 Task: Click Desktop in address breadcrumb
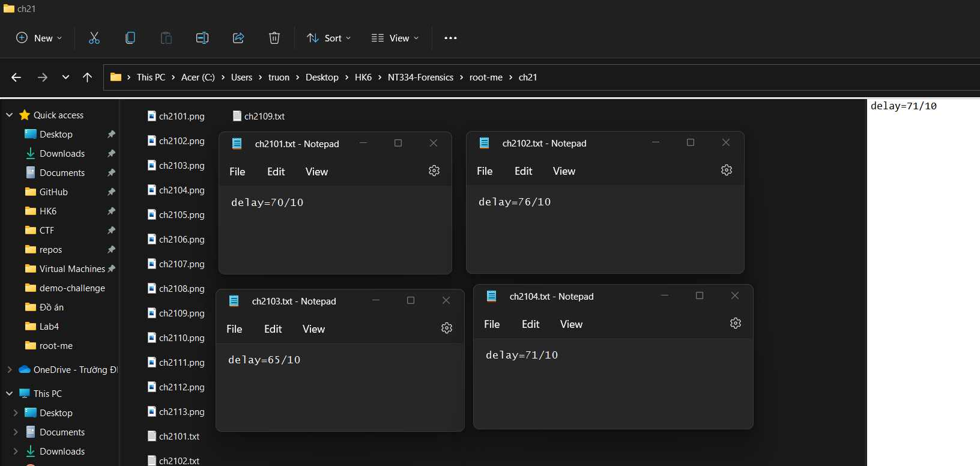pyautogui.click(x=322, y=77)
